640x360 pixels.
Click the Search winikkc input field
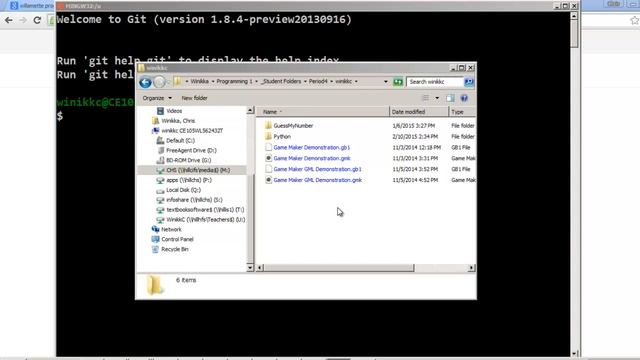(435, 82)
